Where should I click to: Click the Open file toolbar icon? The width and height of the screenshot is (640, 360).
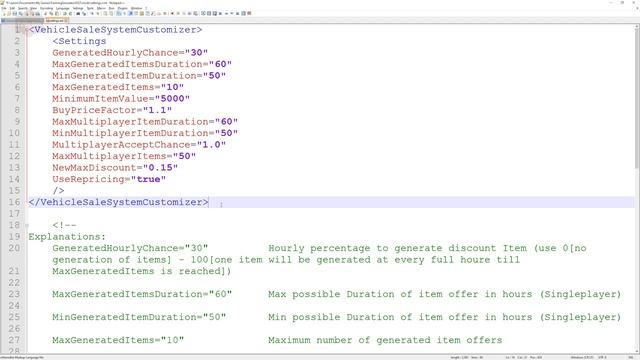click(x=9, y=13)
